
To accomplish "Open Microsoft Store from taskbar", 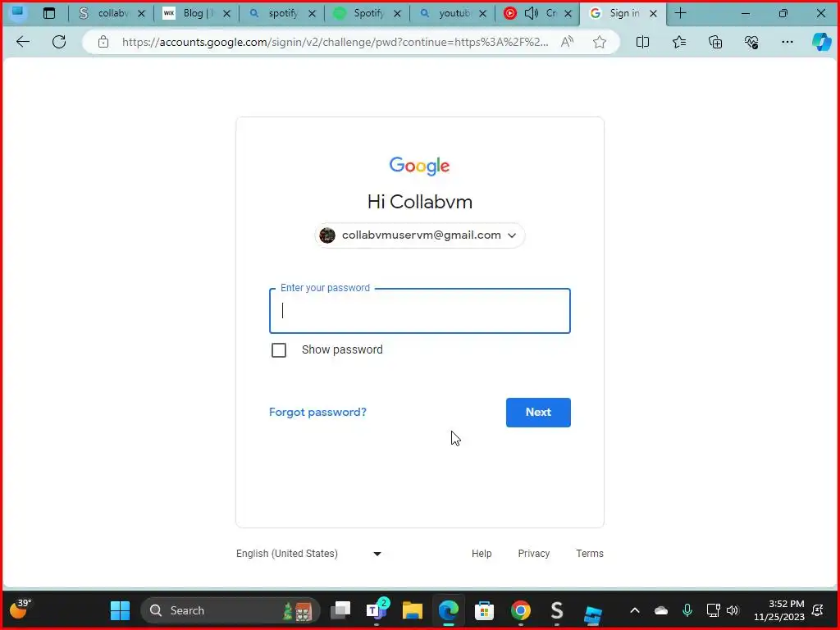I will (484, 610).
